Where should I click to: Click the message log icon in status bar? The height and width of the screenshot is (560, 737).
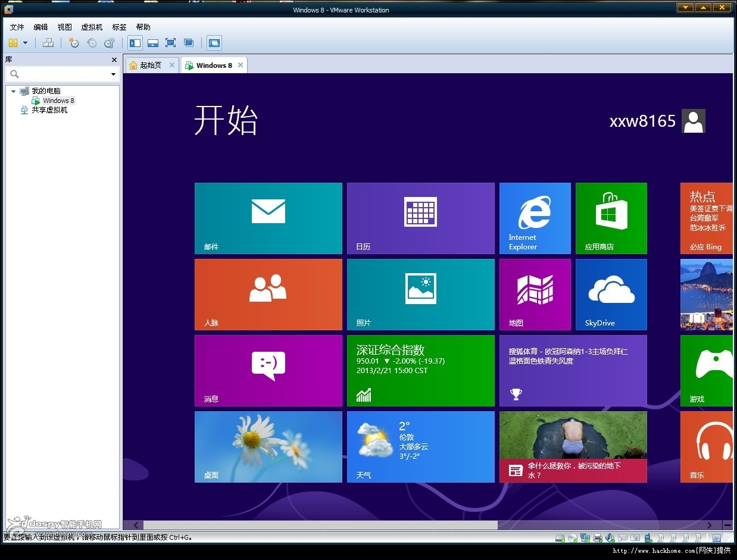pos(716,538)
